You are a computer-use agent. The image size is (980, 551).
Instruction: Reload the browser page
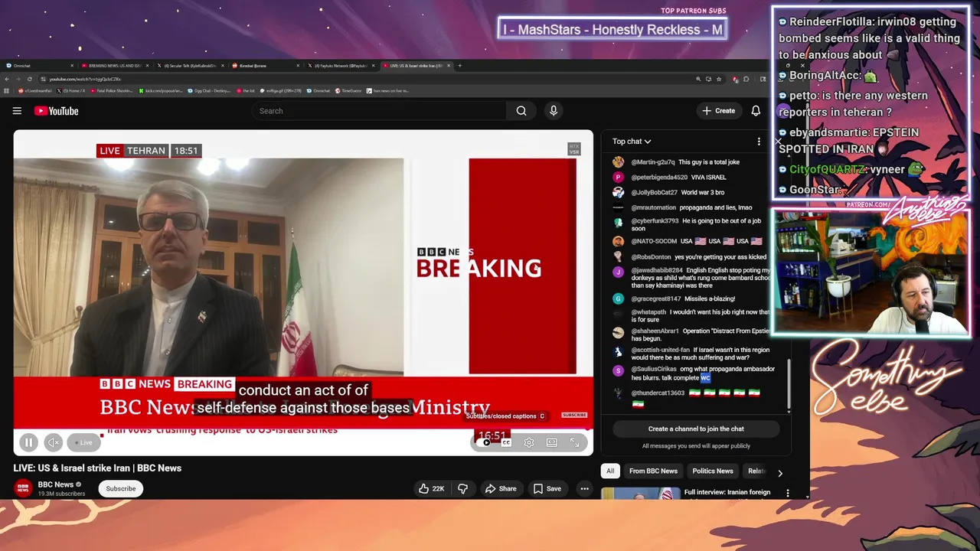point(30,79)
